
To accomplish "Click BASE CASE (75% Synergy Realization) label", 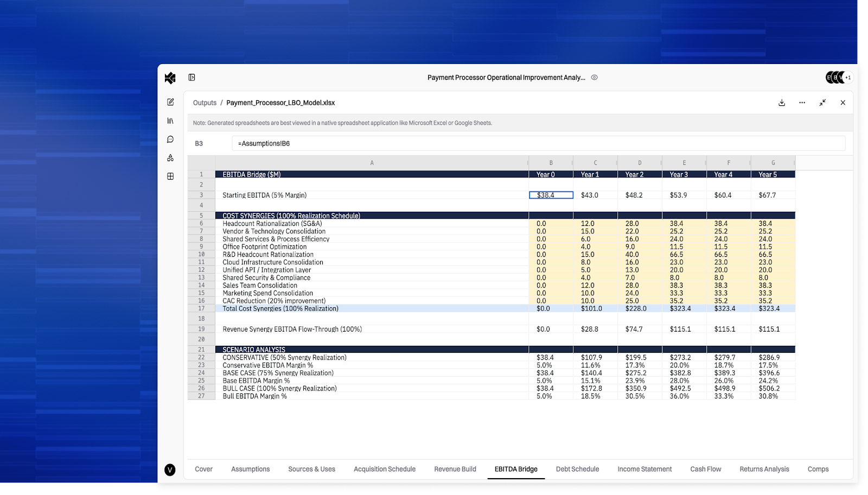I will [278, 373].
